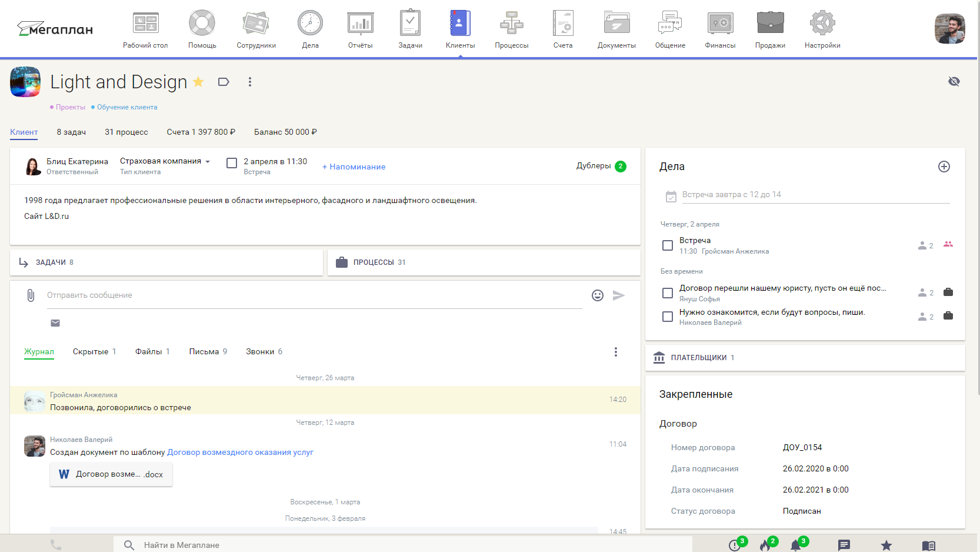
Task: Check the 2 апреля в 11:30 meeting checkbox
Action: 232,163
